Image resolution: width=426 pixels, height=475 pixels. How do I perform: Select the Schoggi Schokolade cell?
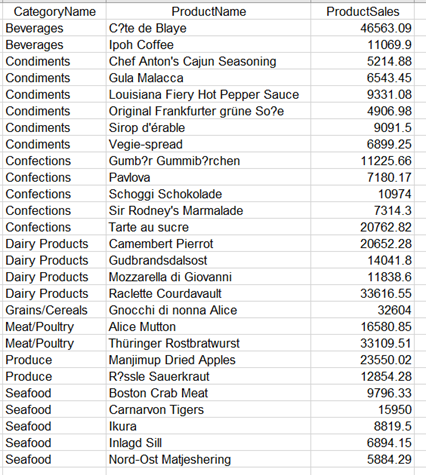point(208,194)
